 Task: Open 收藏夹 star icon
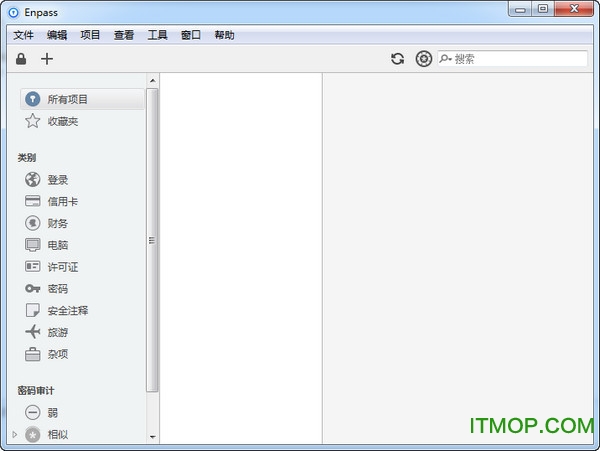point(33,121)
